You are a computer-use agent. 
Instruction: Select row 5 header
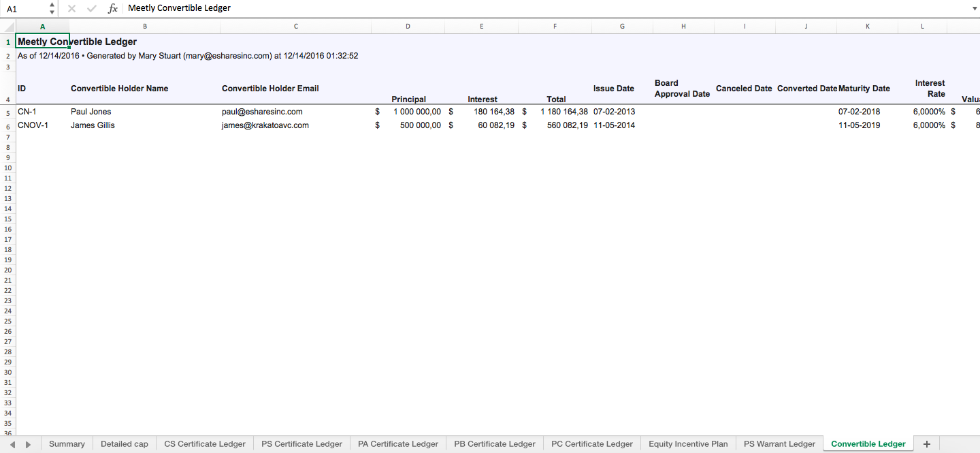[7, 112]
